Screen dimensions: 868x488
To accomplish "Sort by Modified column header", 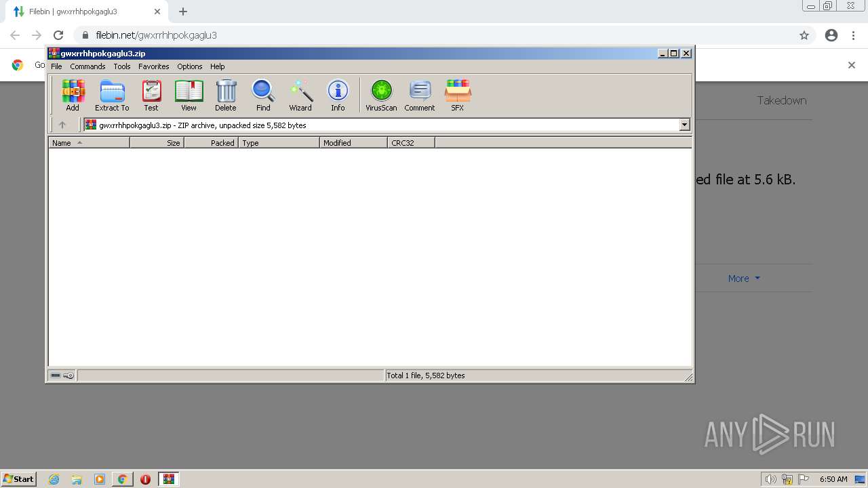I will click(x=353, y=143).
